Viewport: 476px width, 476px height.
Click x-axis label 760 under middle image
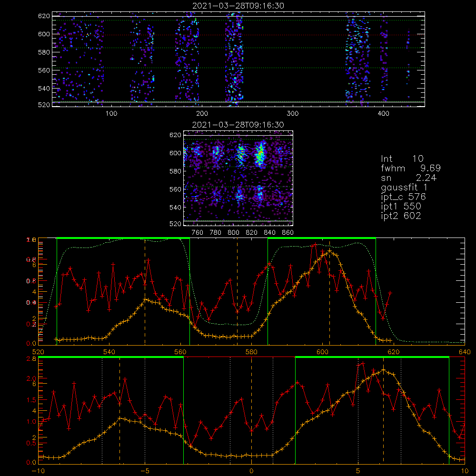(x=198, y=233)
